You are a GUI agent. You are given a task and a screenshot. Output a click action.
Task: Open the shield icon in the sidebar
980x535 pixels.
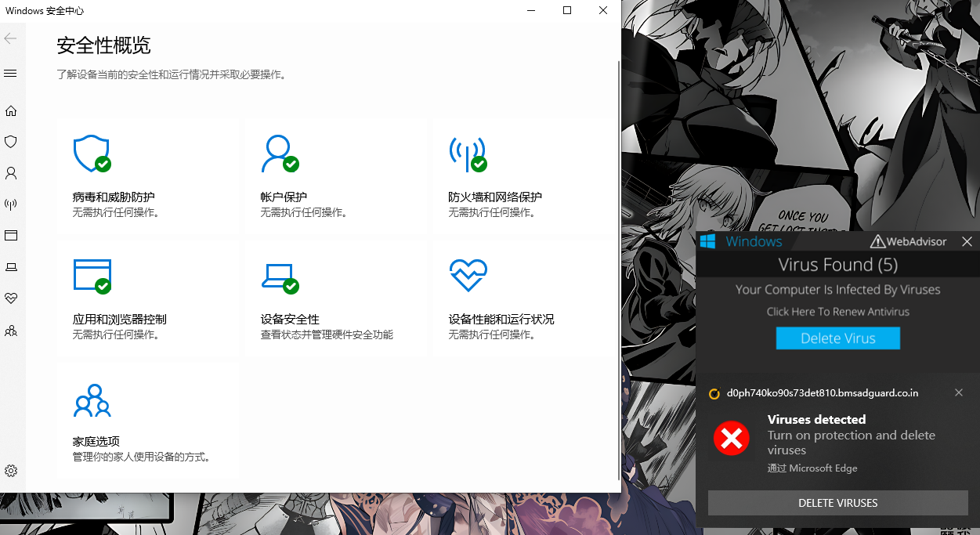click(11, 142)
